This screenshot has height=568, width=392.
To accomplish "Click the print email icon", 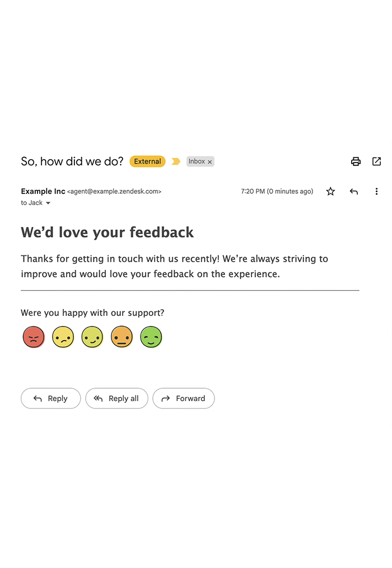I will (x=356, y=161).
